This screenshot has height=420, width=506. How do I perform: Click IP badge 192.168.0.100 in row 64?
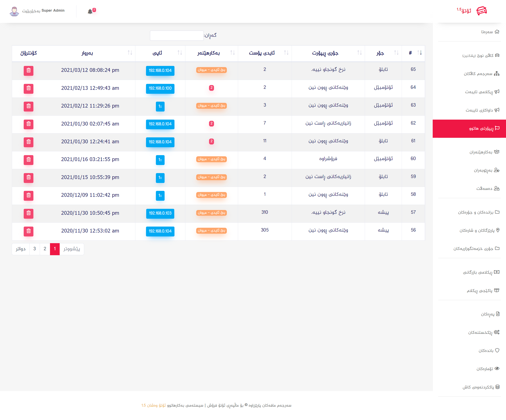(x=160, y=88)
